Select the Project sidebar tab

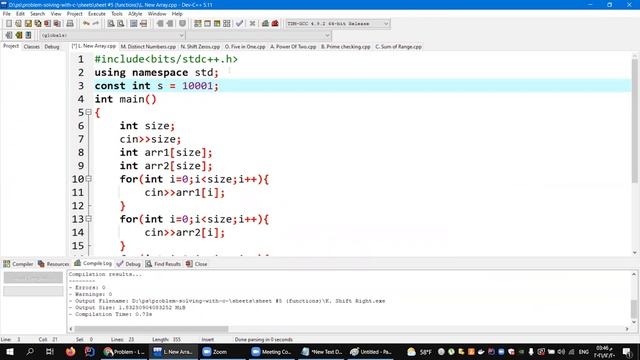pos(11,46)
